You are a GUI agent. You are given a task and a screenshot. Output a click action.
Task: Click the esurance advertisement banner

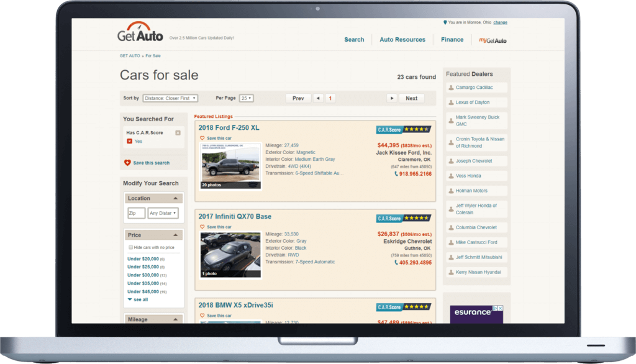coord(476,314)
